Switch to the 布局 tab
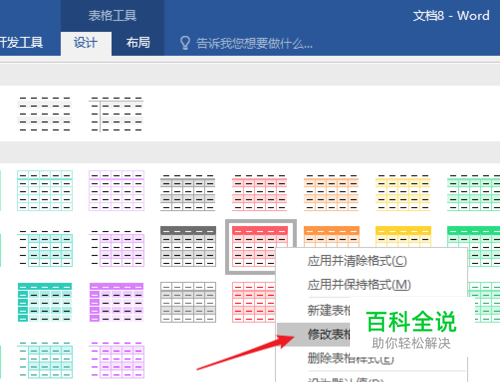Viewport: 500px width, 382px height. tap(138, 43)
